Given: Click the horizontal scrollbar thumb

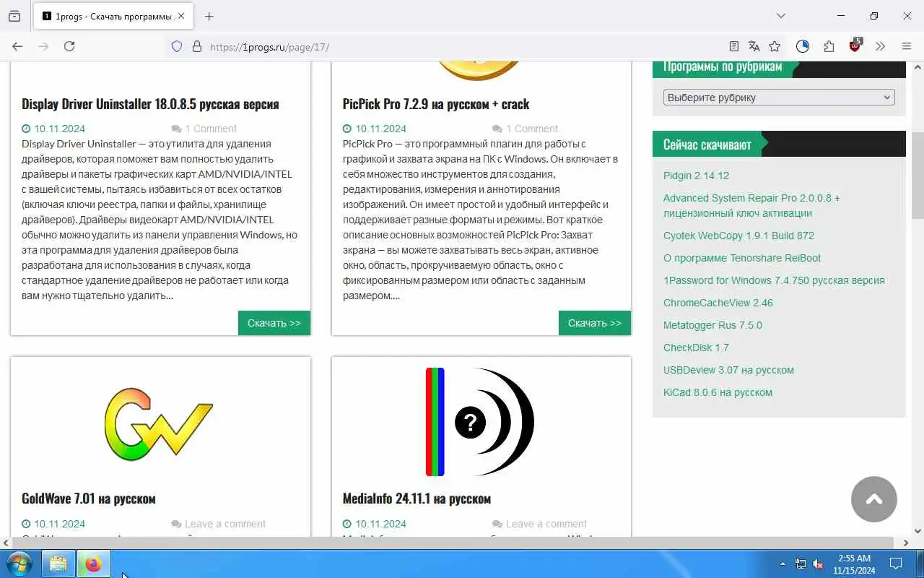Looking at the screenshot, I should coord(453,543).
